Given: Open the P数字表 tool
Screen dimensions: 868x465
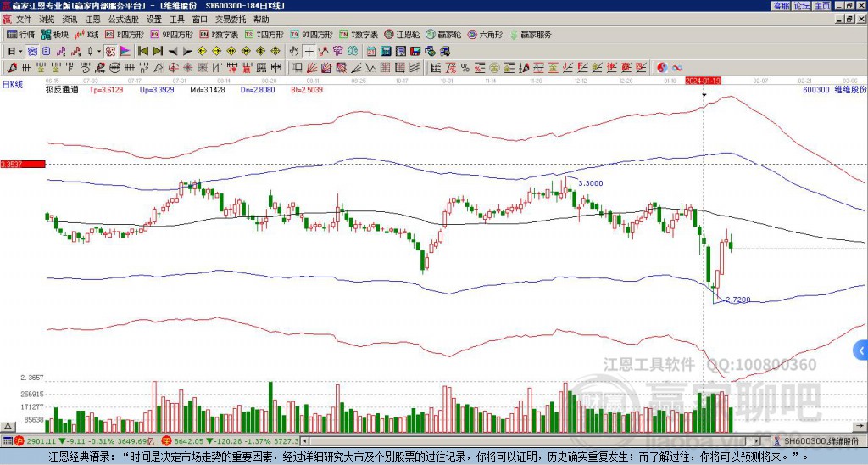Looking at the screenshot, I should click(219, 34).
